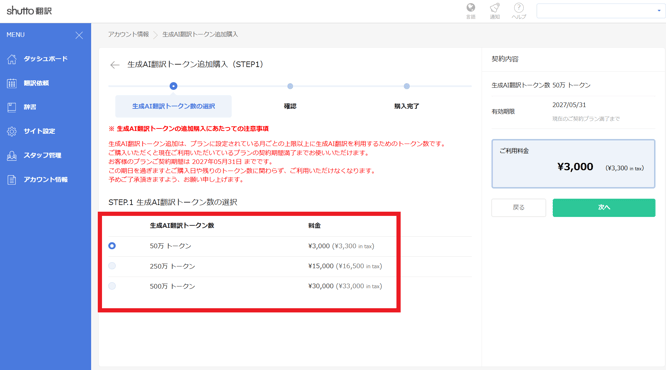Select the 500万 トークン radio button
Screen dimensions: 666x370
click(112, 286)
